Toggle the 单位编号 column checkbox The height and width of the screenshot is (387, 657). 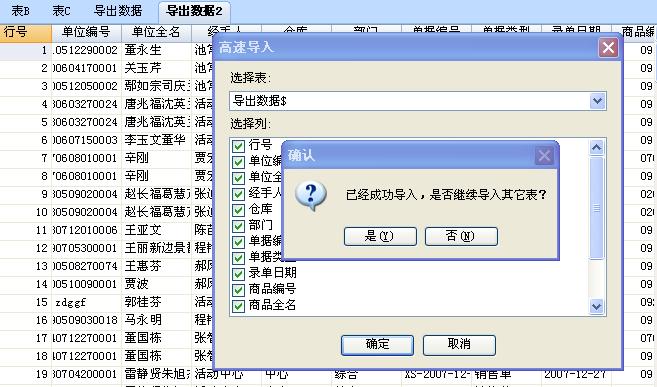(x=238, y=162)
